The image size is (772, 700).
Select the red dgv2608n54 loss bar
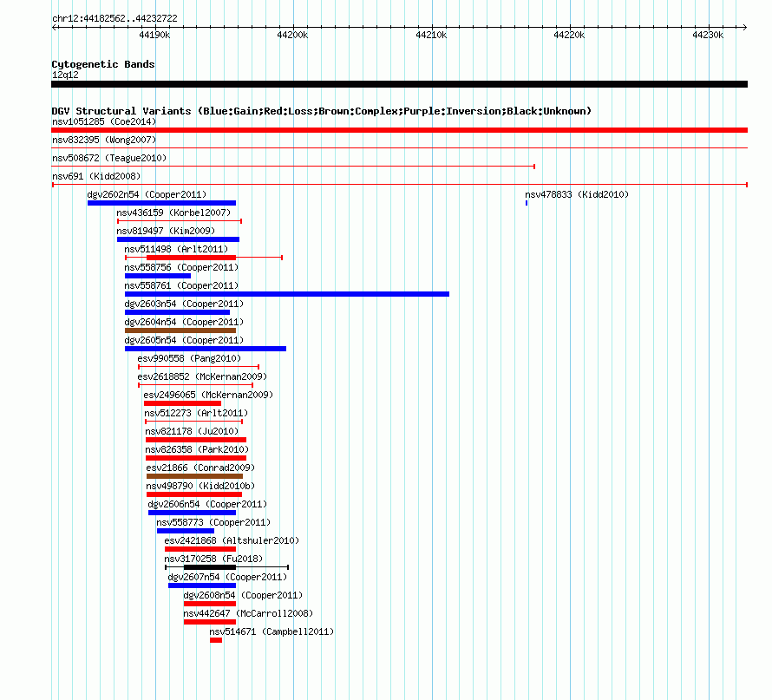[210, 604]
